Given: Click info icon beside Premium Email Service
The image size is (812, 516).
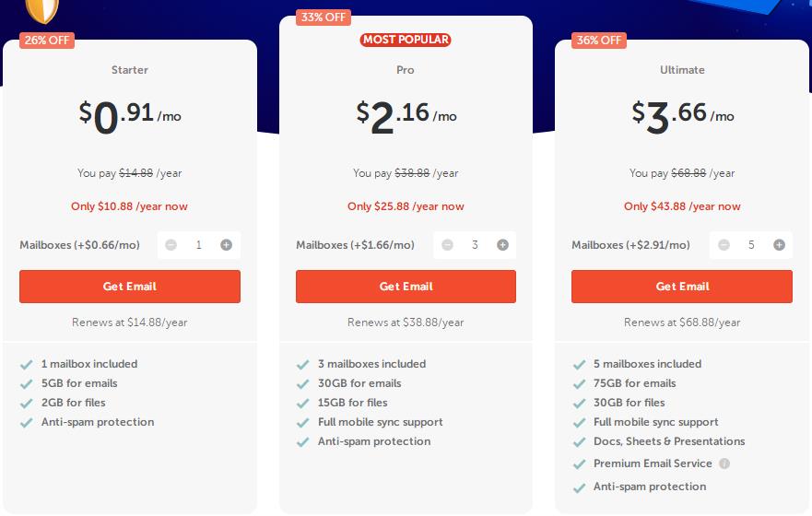Looking at the screenshot, I should point(724,464).
